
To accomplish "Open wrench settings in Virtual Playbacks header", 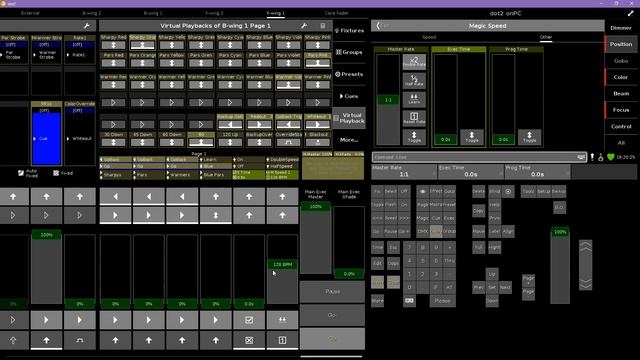I will (x=304, y=26).
